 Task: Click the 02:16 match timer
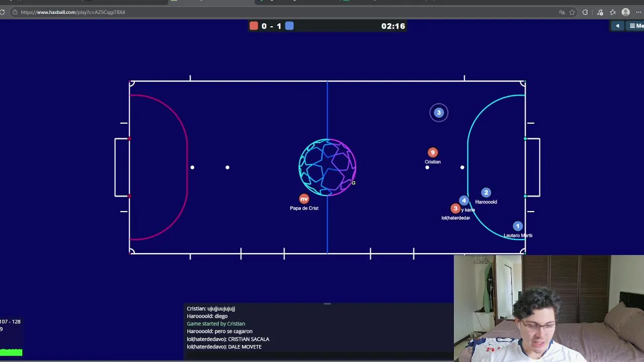click(x=393, y=26)
